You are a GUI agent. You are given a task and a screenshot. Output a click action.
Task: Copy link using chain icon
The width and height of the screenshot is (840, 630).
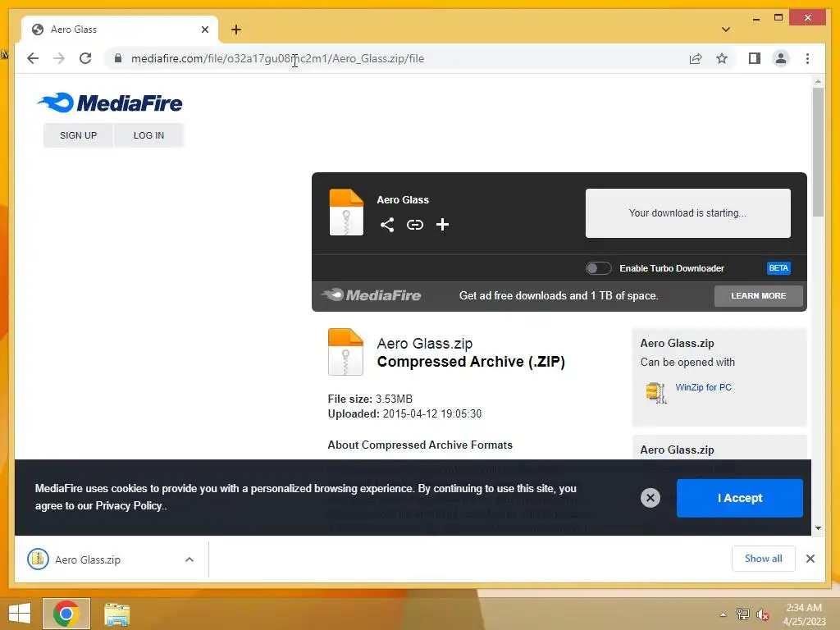[414, 225]
